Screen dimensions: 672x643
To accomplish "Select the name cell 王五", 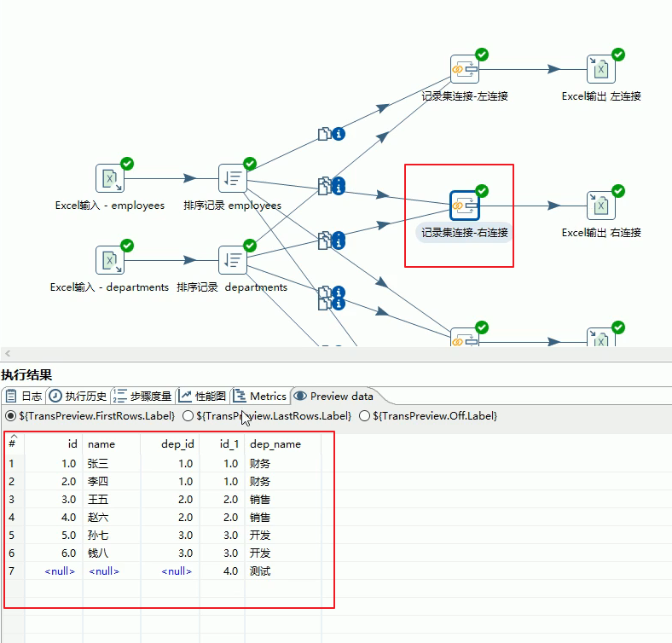I will (112, 500).
